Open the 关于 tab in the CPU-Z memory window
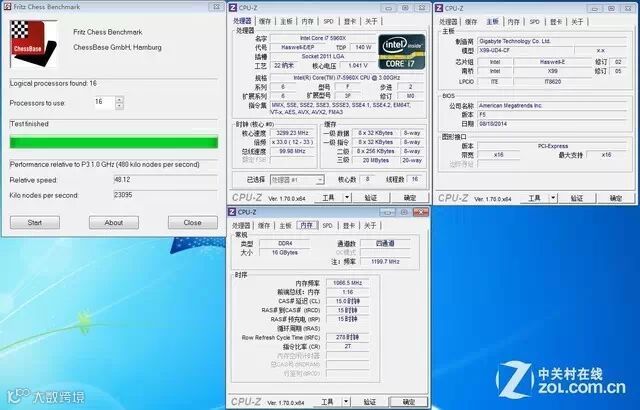The image size is (640, 410). pos(370,225)
